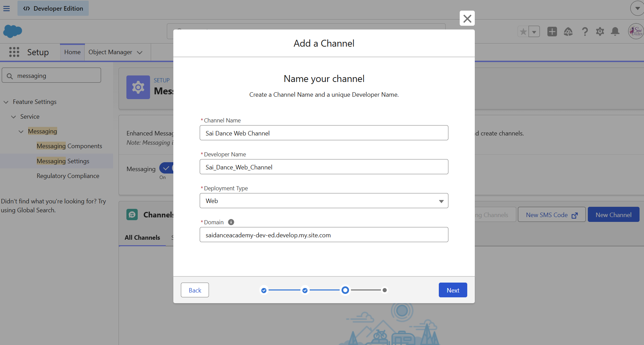
Task: Click the Back button in the dialog
Action: (195, 290)
